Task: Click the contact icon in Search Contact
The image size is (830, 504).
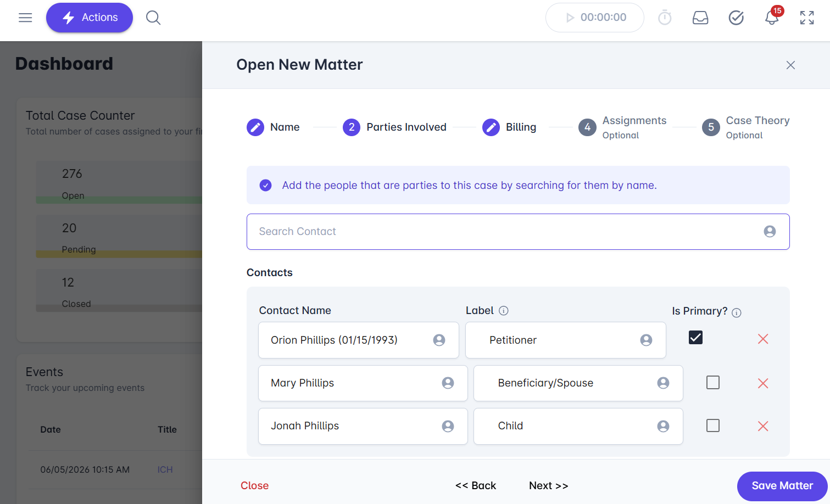Action: point(770,232)
